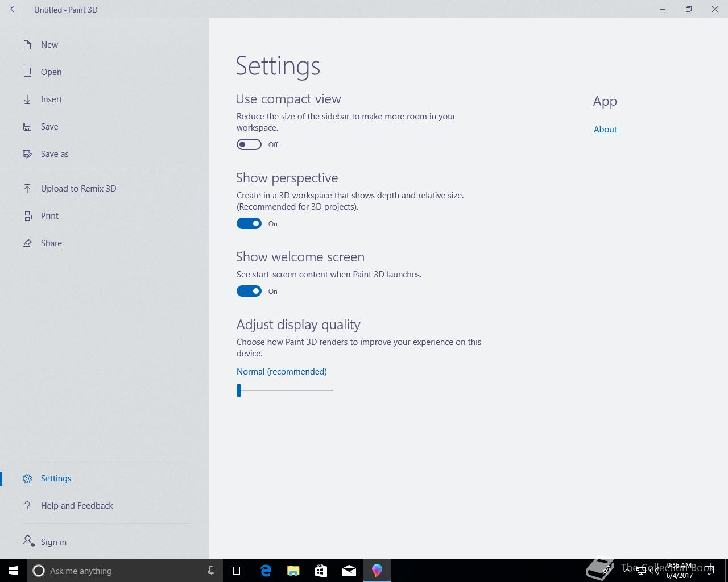728x582 pixels.
Task: Click the taskbar clock showing 6/4/2017
Action: coord(680,571)
